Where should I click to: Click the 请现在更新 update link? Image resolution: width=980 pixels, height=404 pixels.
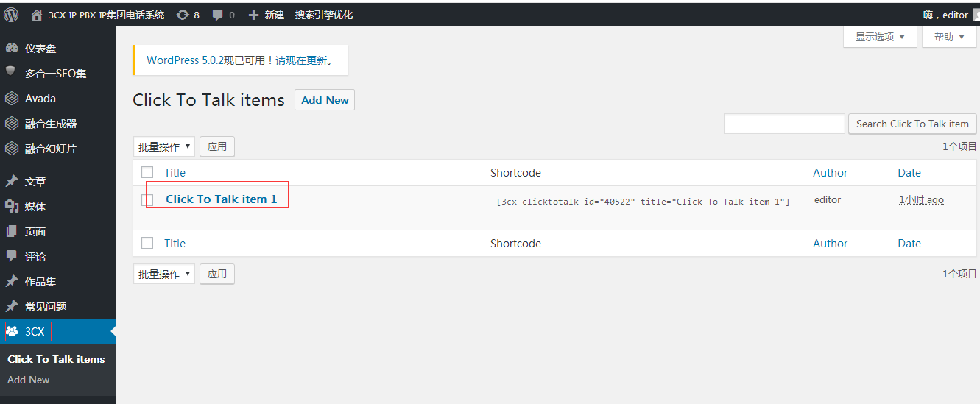(x=301, y=60)
